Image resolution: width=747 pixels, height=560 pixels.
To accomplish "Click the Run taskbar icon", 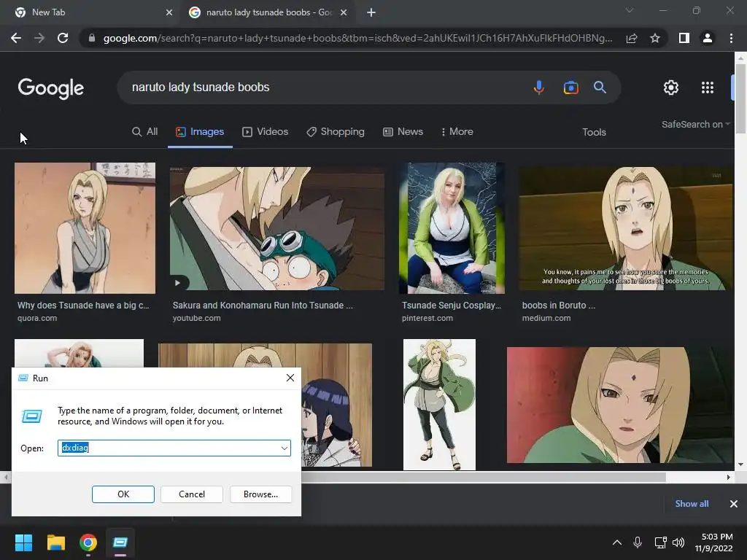I will click(x=120, y=542).
